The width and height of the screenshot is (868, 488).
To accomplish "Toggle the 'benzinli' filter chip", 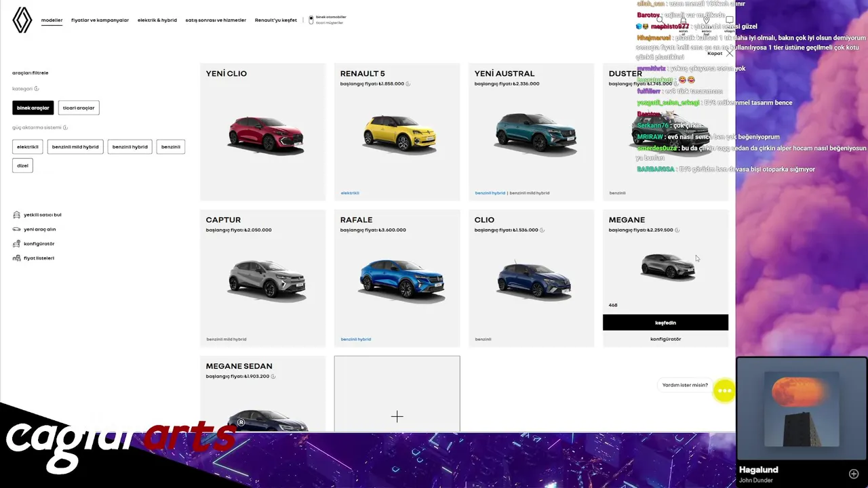I will tap(171, 146).
